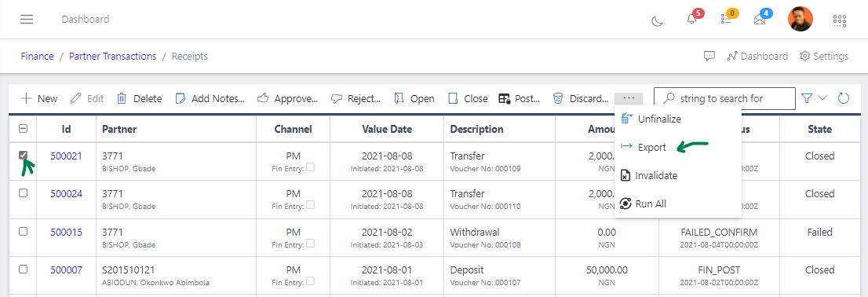This screenshot has width=868, height=297.
Task: Select Invalidate from the dropdown menu
Action: tap(677, 176)
